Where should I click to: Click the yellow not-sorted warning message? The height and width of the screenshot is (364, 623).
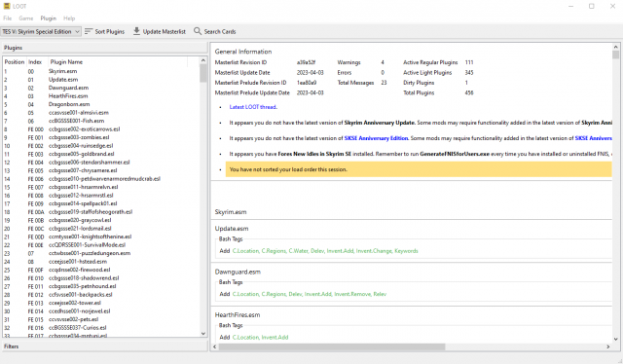pos(419,169)
